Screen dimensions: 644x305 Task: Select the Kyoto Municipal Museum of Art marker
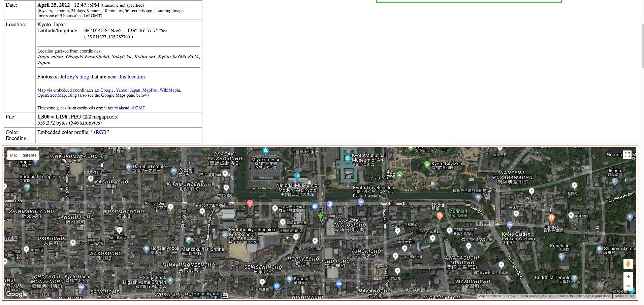348,159
